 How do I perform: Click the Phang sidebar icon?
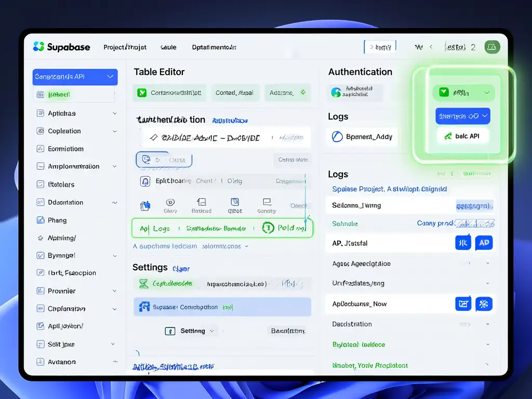pyautogui.click(x=41, y=220)
